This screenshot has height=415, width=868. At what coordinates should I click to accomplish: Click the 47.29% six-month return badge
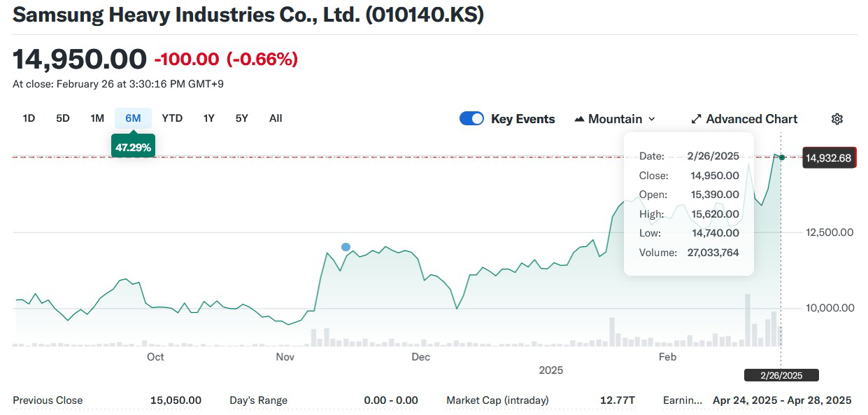(x=133, y=148)
